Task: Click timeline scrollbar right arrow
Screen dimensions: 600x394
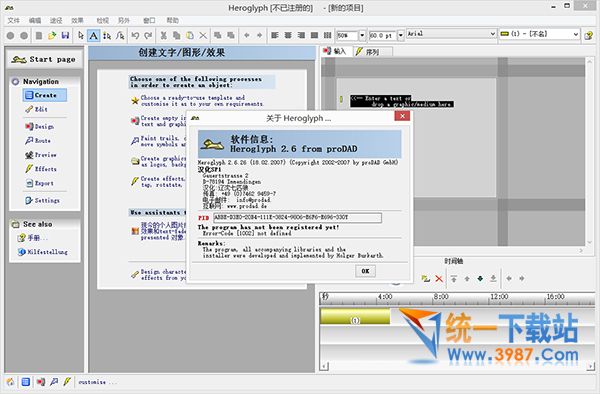Action: [x=590, y=366]
